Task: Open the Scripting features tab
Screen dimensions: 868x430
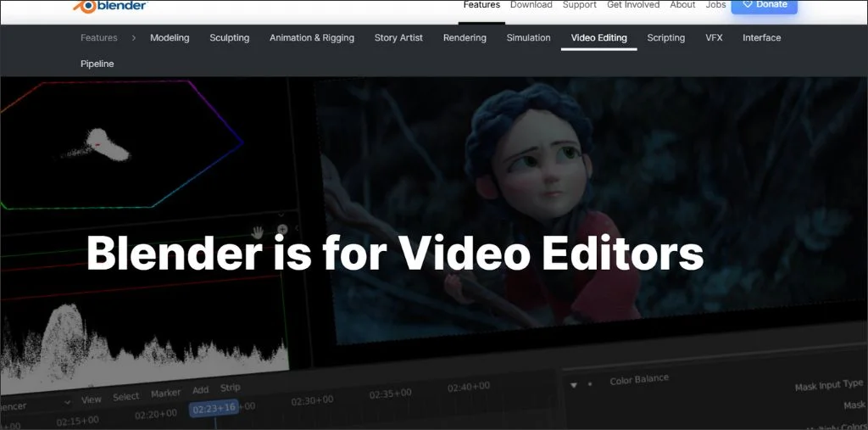Action: point(665,37)
